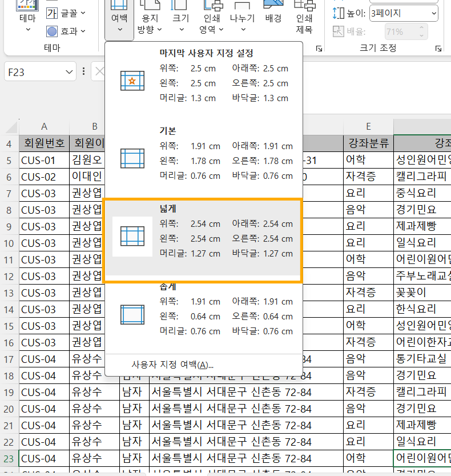The image size is (451, 476).
Task: Open the 용지 방향 orientation menu
Action: pos(150,23)
